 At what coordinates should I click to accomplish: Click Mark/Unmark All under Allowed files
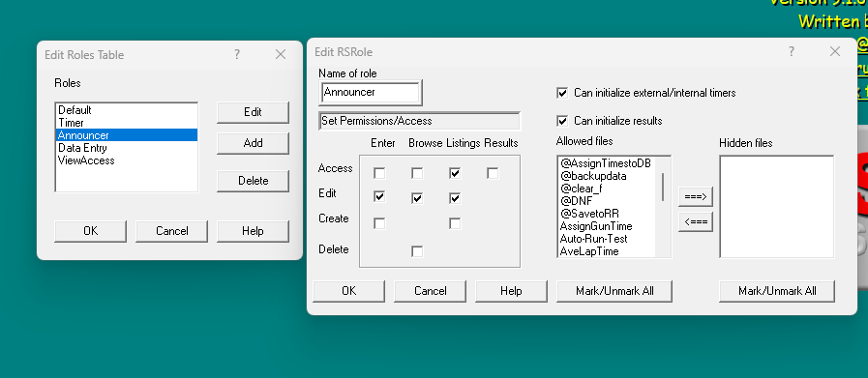coord(614,291)
